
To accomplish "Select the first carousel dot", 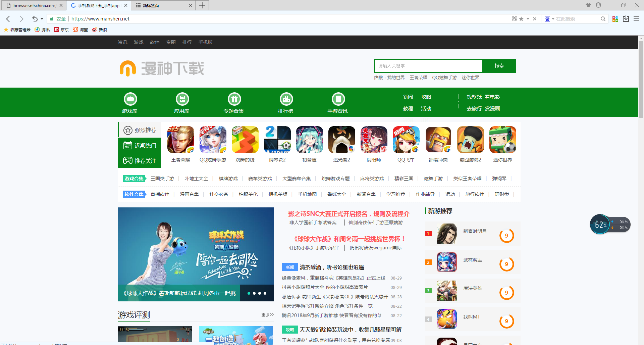I will [249, 293].
